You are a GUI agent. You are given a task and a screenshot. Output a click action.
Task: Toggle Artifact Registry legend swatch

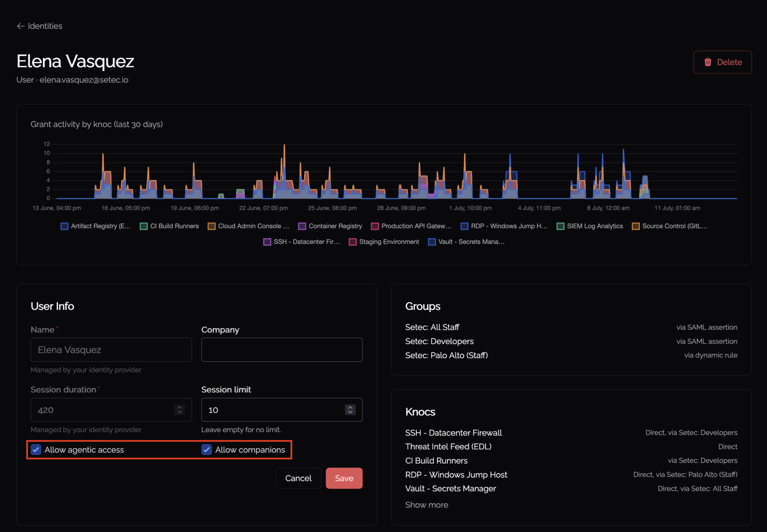[x=64, y=226]
